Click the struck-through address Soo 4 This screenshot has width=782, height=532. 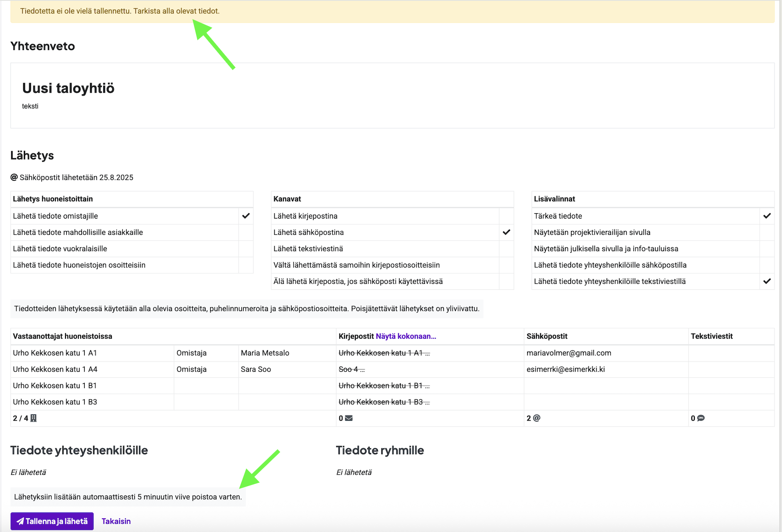[351, 369]
